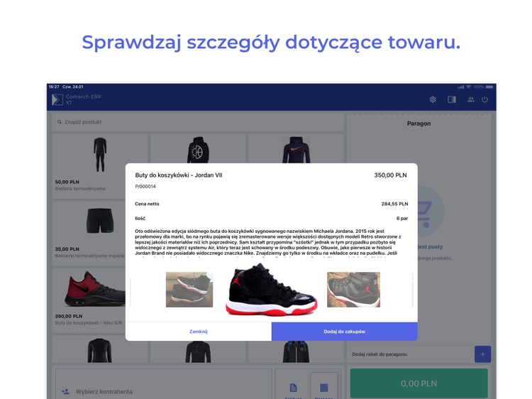Click the power logout icon
The width and height of the screenshot is (532, 399).
pos(485,99)
